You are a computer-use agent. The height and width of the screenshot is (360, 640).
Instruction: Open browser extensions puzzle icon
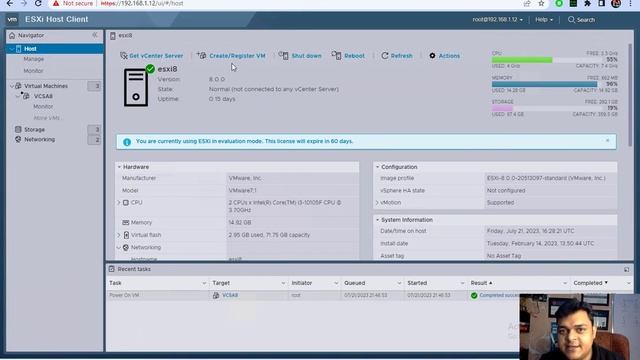587,4
